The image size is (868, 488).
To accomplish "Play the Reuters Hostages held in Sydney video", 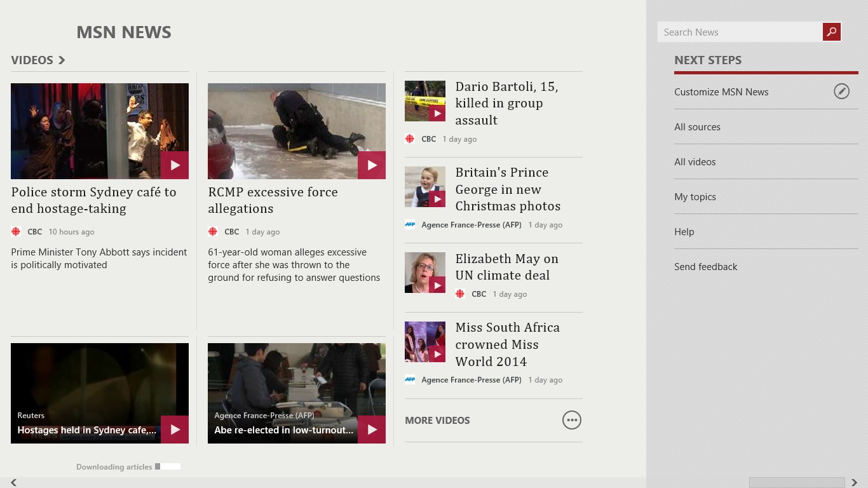I will tap(175, 430).
